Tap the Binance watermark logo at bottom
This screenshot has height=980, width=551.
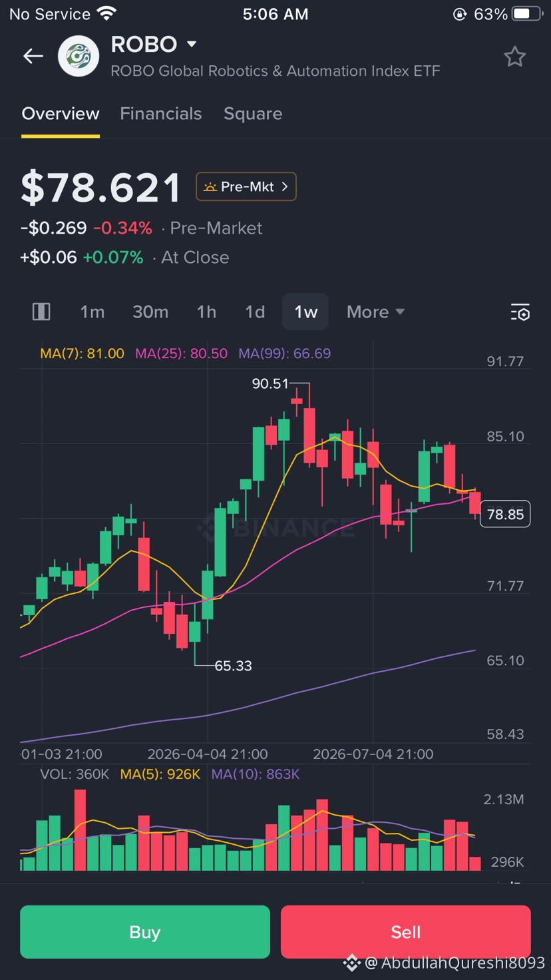[351, 963]
